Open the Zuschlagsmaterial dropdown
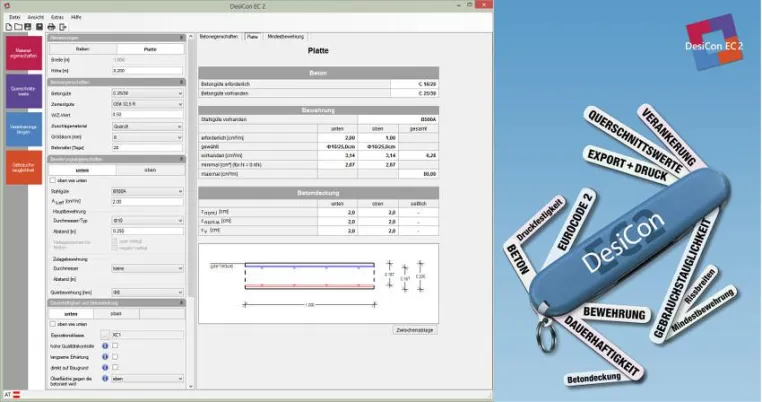762x402 pixels. coord(147,126)
